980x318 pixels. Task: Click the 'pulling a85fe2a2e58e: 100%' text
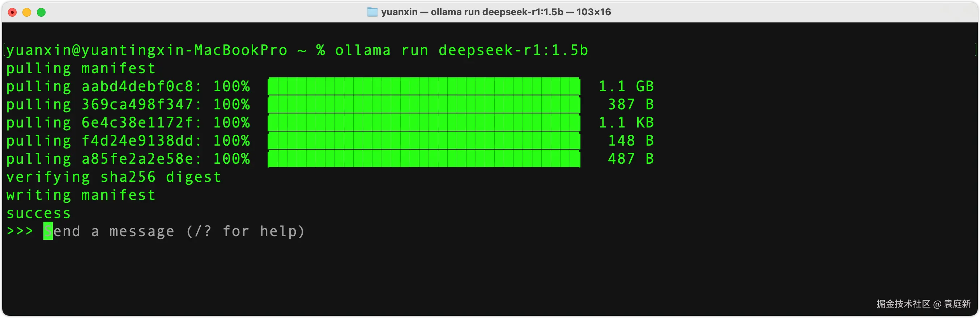click(x=128, y=159)
